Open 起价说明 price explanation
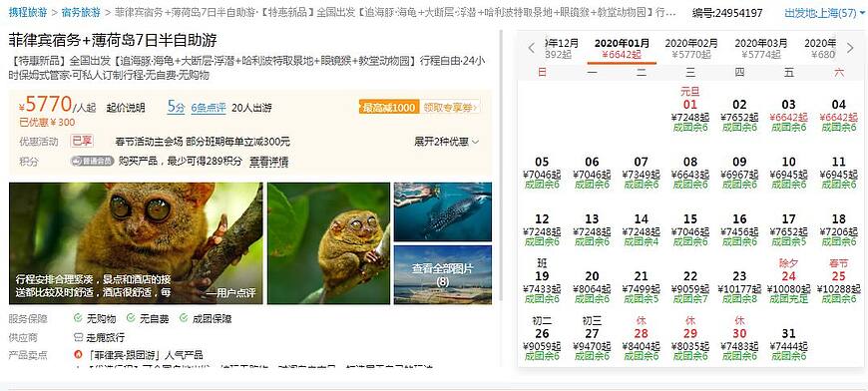The width and height of the screenshot is (868, 391). (x=125, y=108)
